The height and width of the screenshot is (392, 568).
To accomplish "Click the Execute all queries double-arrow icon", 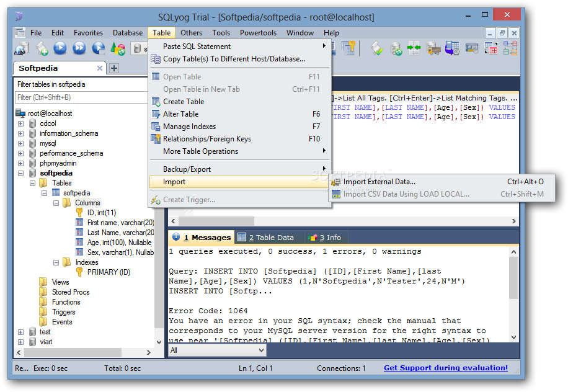I will coord(79,48).
